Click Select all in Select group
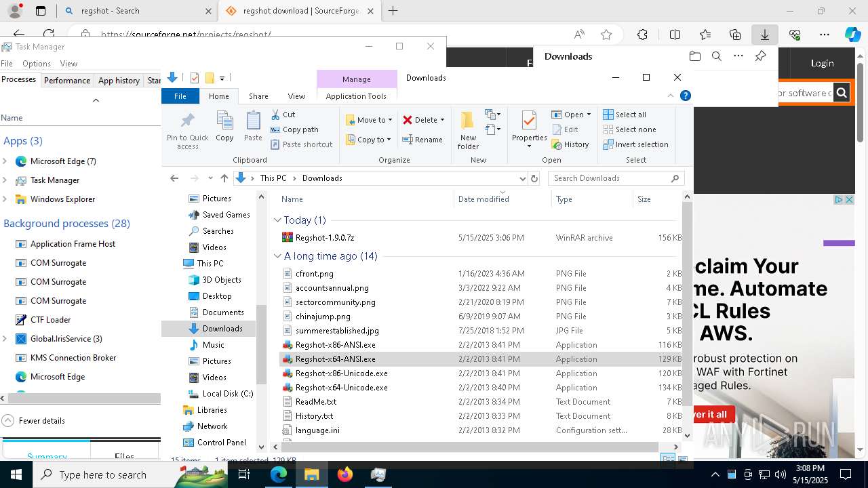This screenshot has height=488, width=868. (625, 115)
